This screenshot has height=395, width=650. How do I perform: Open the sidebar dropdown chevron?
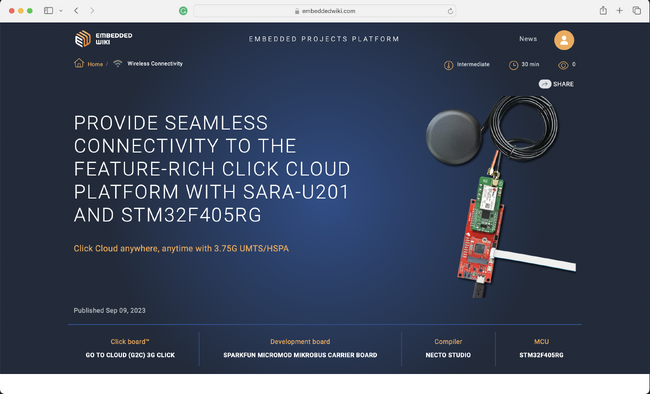(61, 11)
